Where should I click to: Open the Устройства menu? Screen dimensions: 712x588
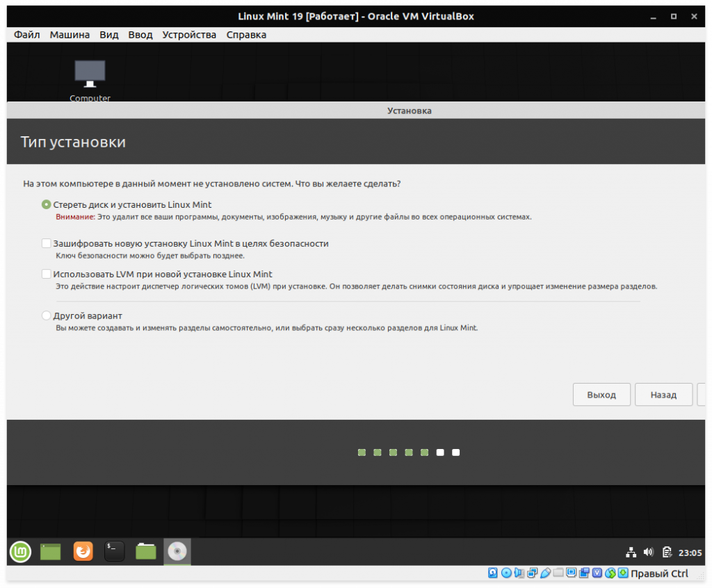tap(189, 35)
